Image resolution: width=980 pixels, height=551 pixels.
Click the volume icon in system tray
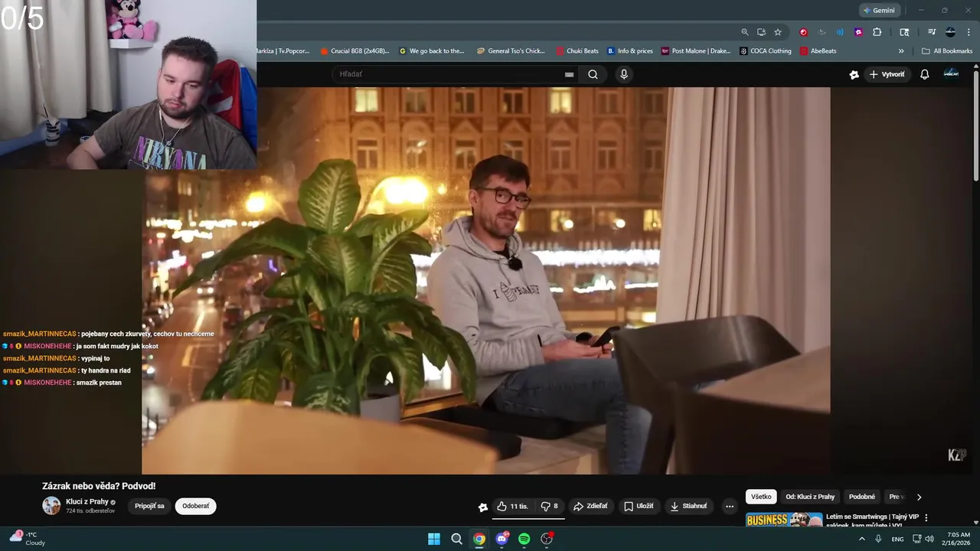point(929,539)
